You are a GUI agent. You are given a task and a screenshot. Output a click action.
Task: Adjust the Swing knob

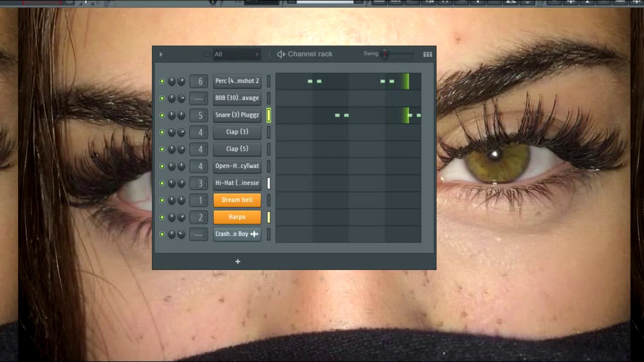point(385,54)
